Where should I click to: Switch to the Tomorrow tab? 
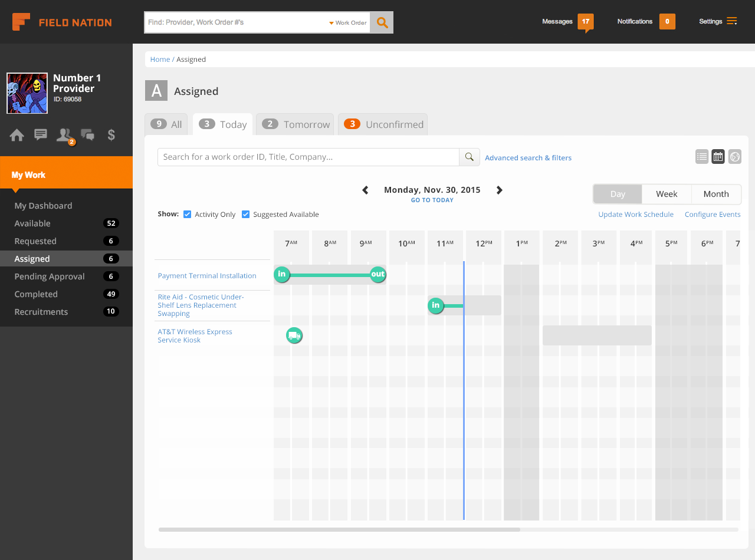point(295,124)
